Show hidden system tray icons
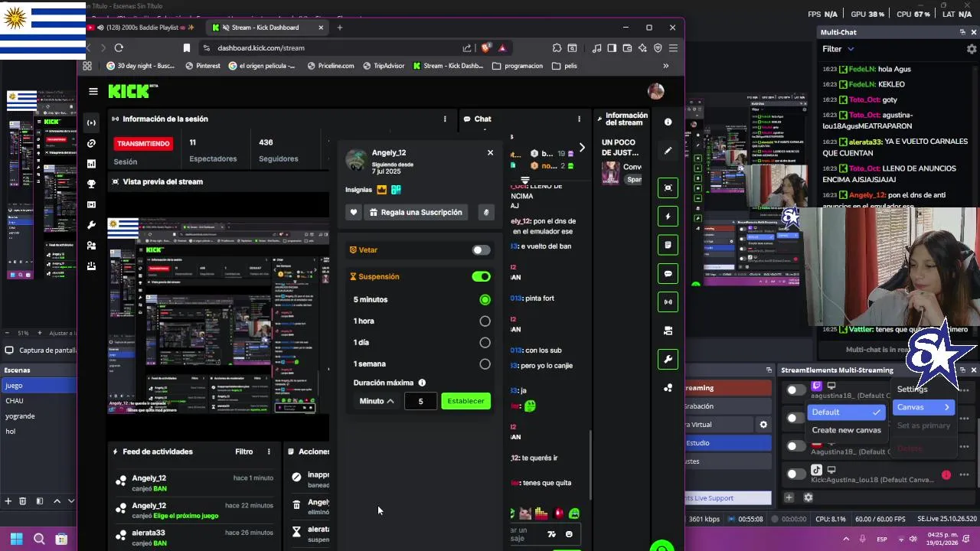Image resolution: width=980 pixels, height=551 pixels. [845, 540]
